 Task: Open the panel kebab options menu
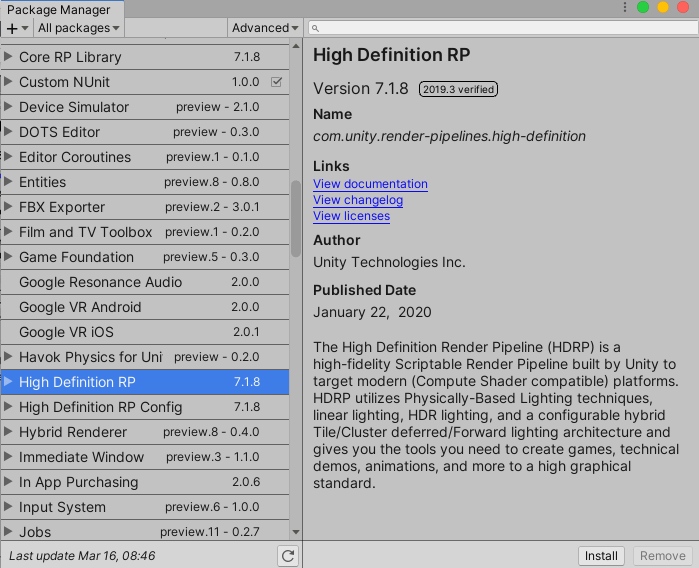click(626, 8)
